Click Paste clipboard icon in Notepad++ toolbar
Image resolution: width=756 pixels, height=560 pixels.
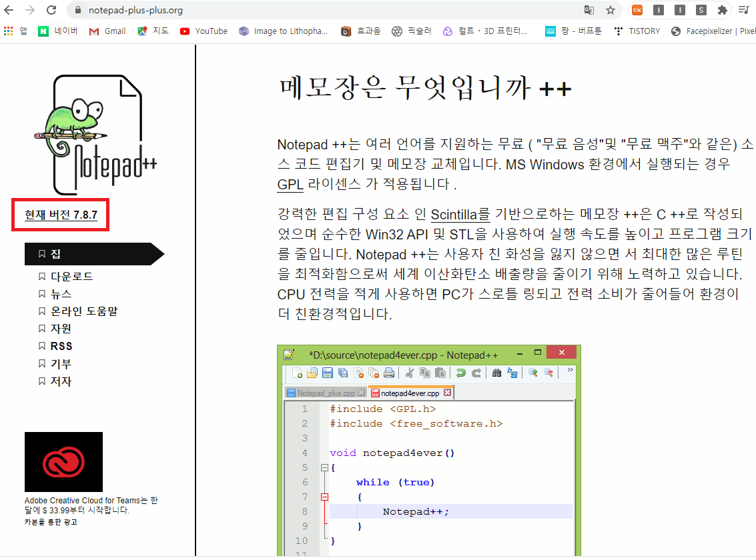point(440,373)
